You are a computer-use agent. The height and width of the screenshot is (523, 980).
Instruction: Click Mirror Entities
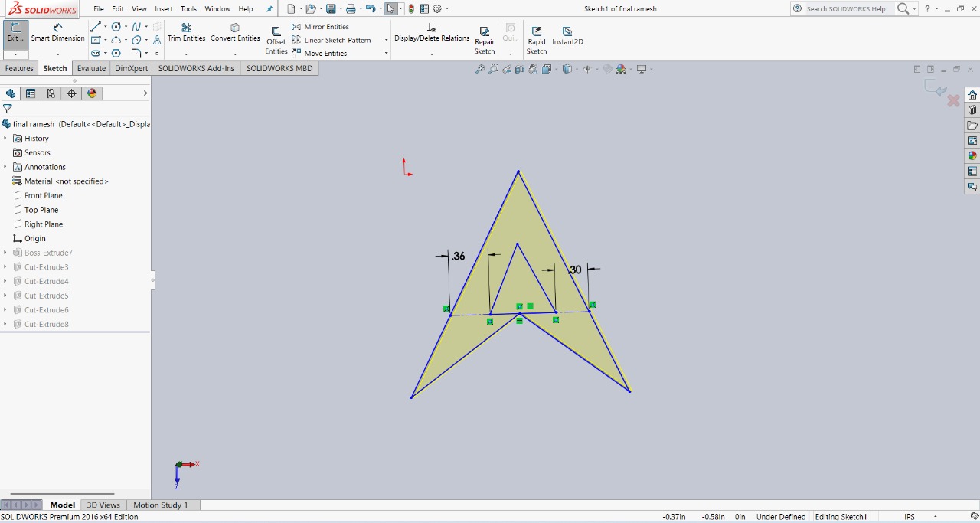(320, 27)
